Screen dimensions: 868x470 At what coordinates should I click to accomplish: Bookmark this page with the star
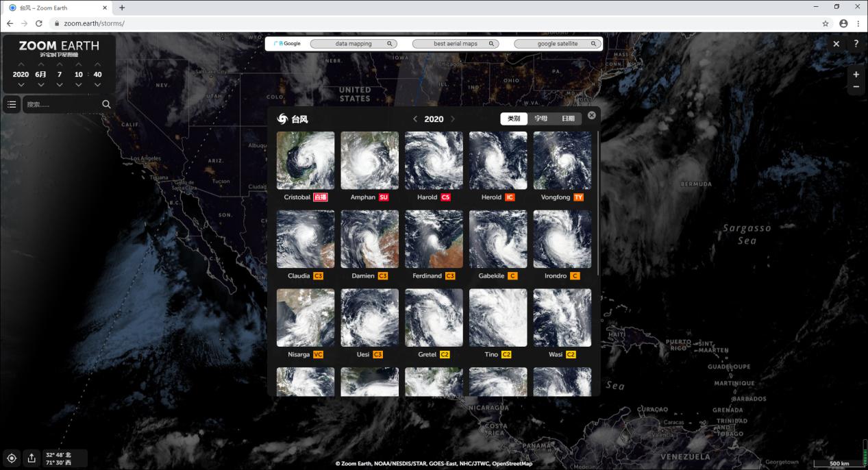pos(826,23)
